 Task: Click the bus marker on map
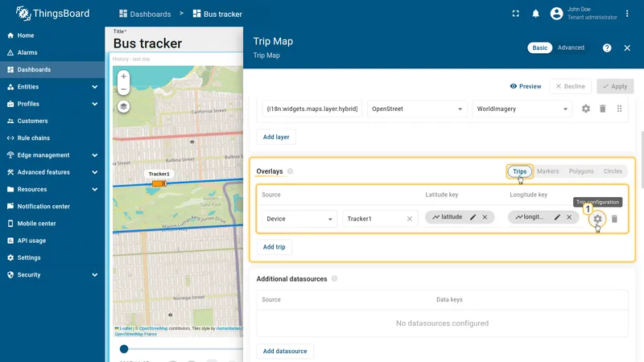point(159,183)
